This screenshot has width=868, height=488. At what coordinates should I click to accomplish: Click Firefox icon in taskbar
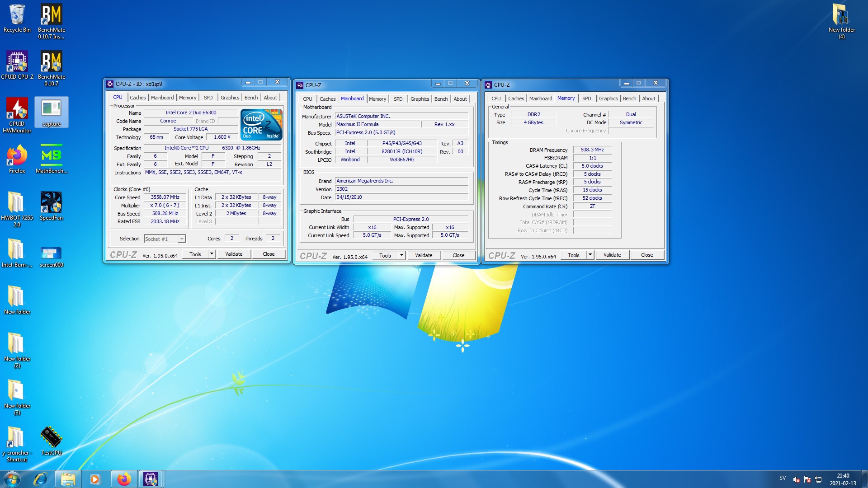[x=123, y=479]
